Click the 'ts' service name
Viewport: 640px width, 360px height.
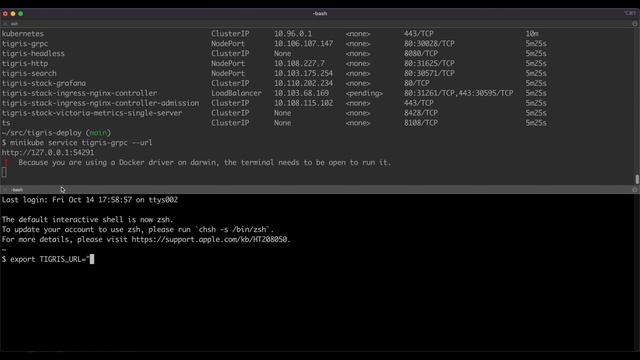6,123
